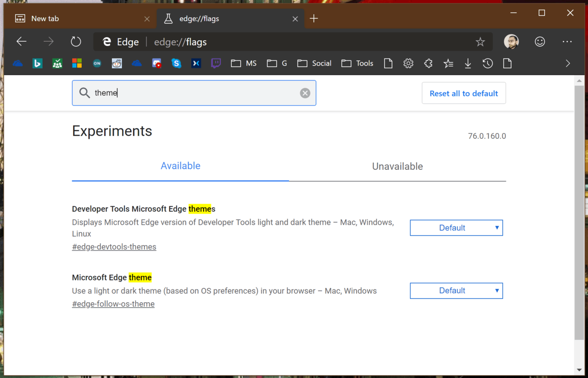
Task: Expand the Tools favorites folder
Action: 357,63
